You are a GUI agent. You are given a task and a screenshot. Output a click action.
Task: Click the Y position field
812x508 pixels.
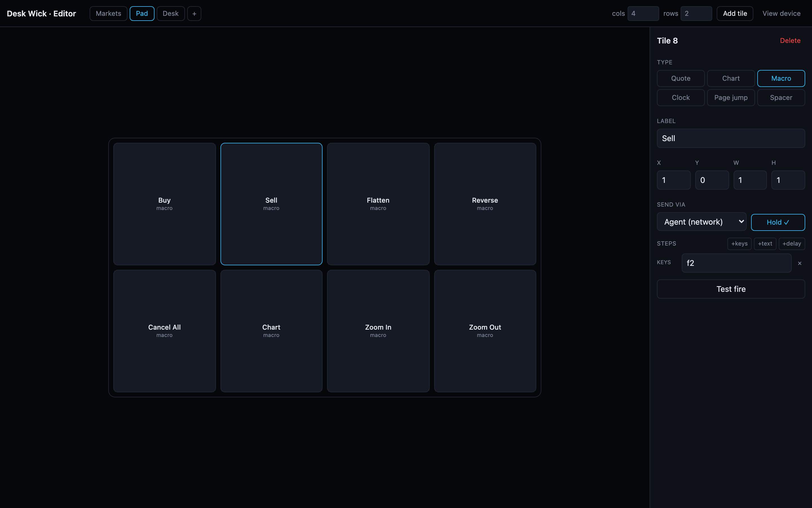click(712, 180)
